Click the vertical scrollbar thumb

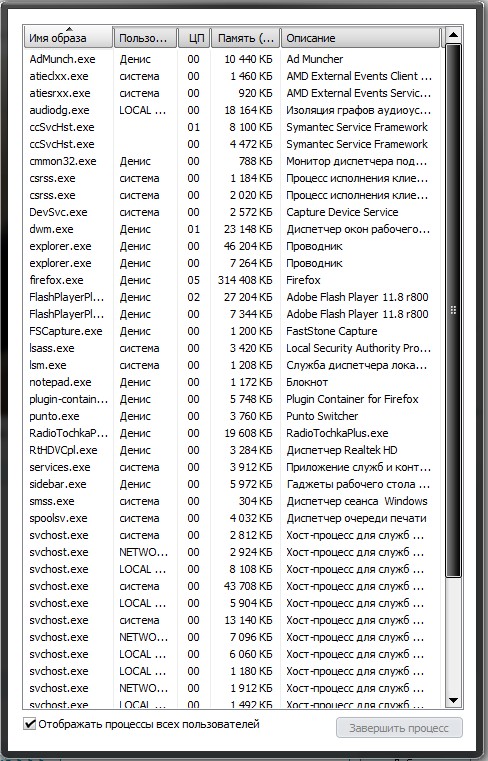coord(453,310)
